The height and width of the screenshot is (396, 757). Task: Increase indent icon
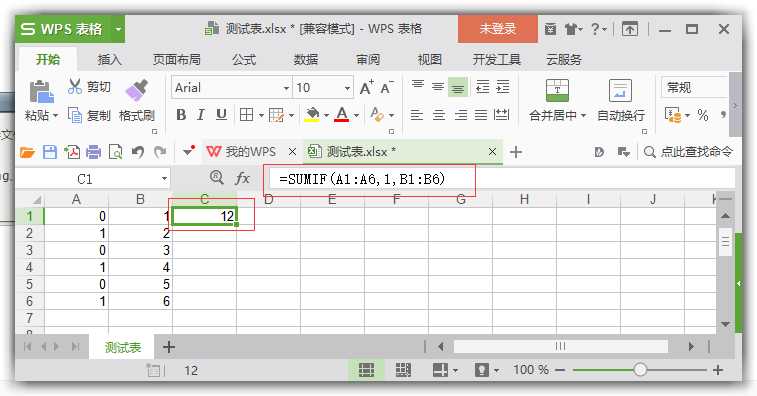tap(503, 87)
